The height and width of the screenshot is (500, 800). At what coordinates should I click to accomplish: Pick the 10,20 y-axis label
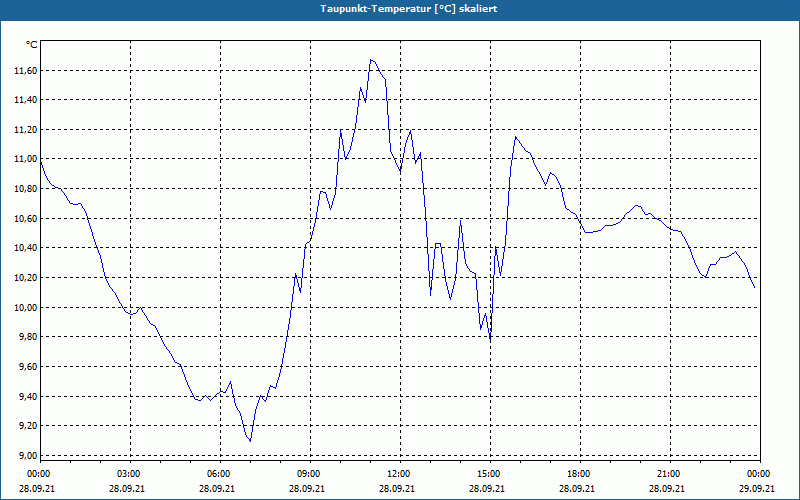[x=26, y=278]
